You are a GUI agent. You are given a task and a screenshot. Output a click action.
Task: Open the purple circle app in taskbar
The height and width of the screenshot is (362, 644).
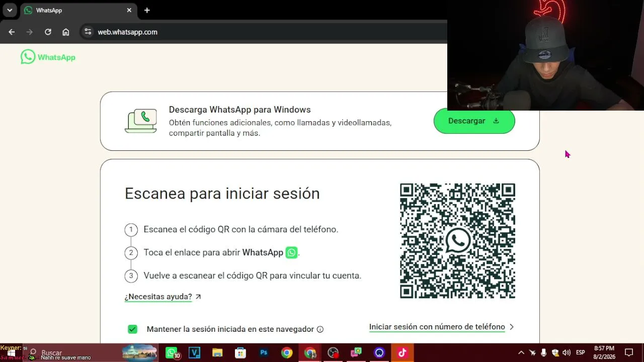pos(379,353)
